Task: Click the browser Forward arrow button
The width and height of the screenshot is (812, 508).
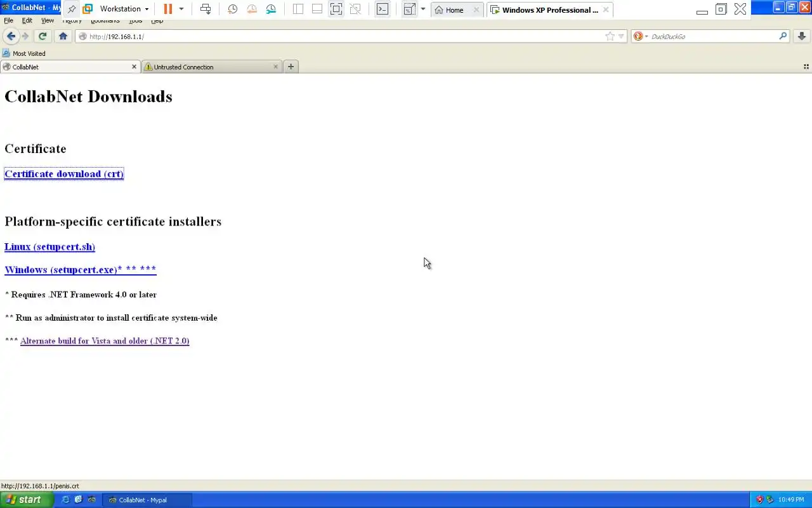Action: (25, 36)
